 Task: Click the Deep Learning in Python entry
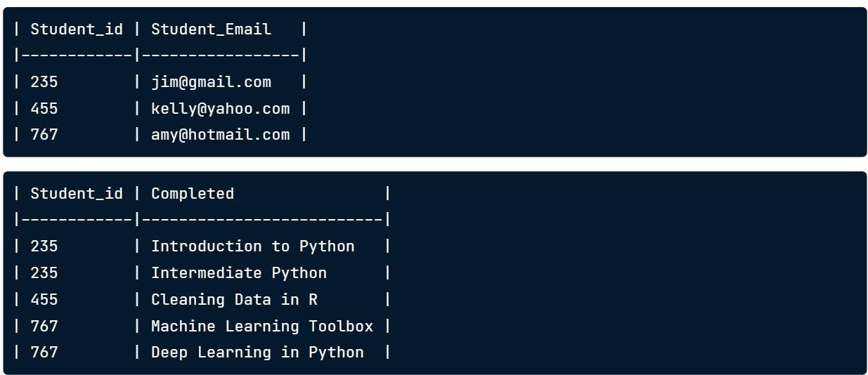point(257,353)
